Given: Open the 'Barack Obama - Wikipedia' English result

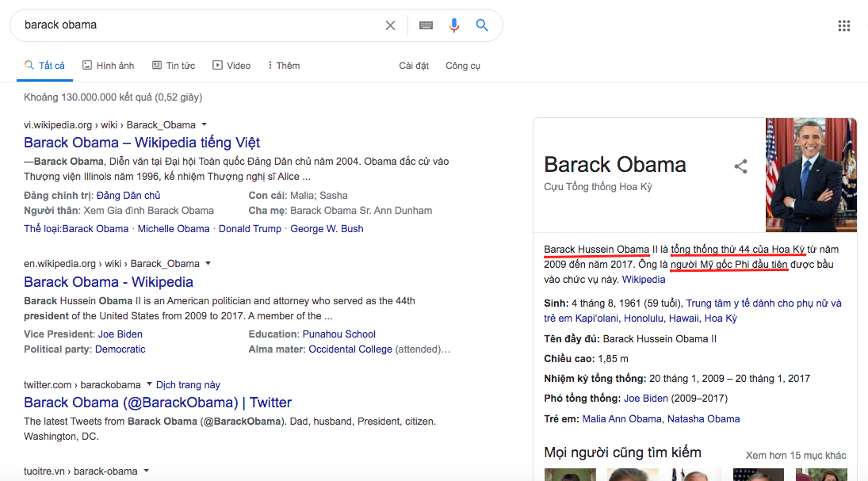Looking at the screenshot, I should click(109, 282).
